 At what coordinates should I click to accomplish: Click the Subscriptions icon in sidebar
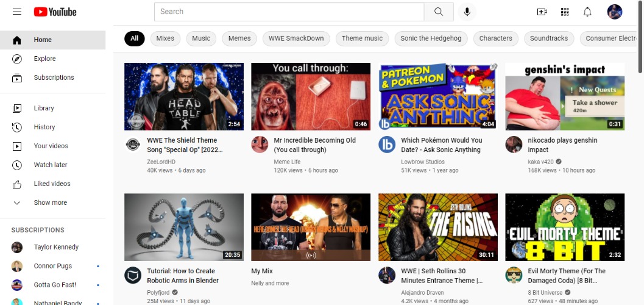[x=17, y=77]
